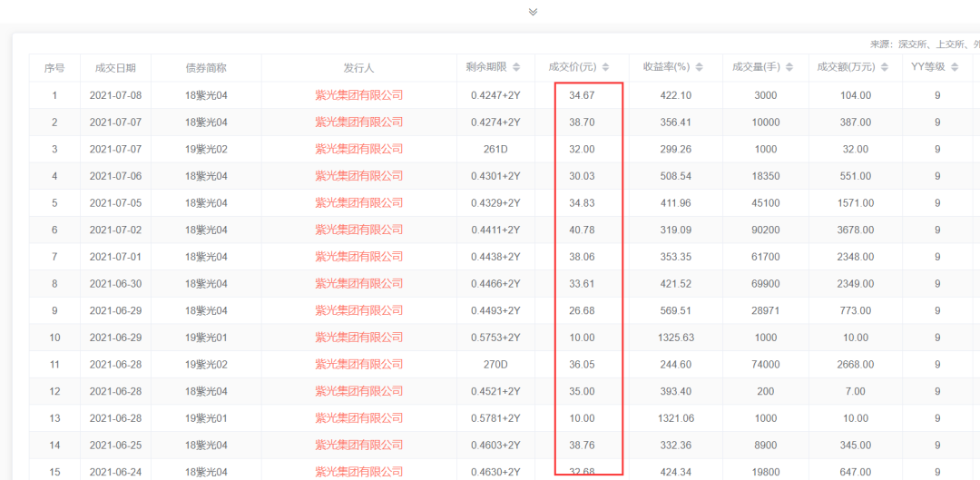Screen dimensions: 980x480
Task: Sort by 剩余期限 using its sort icon
Action: click(x=516, y=68)
